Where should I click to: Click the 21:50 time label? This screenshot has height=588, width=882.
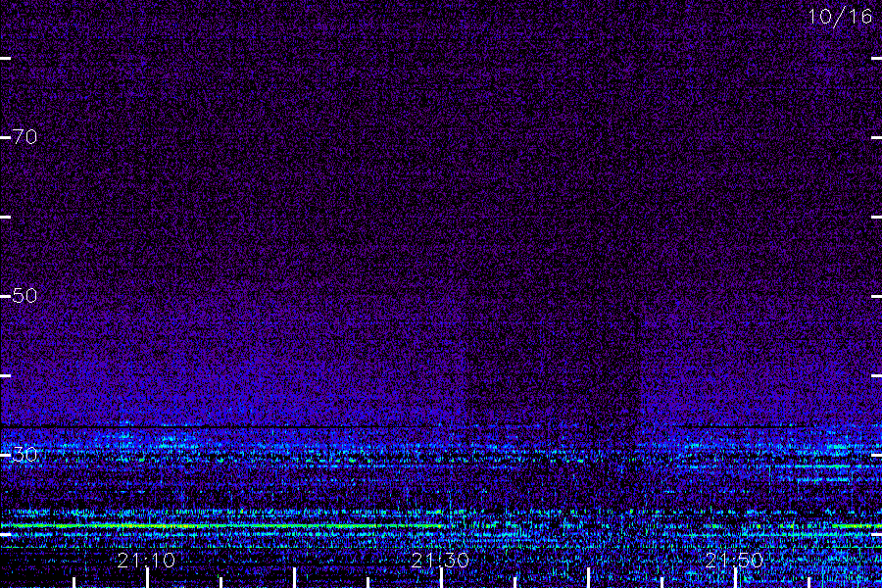point(734,560)
